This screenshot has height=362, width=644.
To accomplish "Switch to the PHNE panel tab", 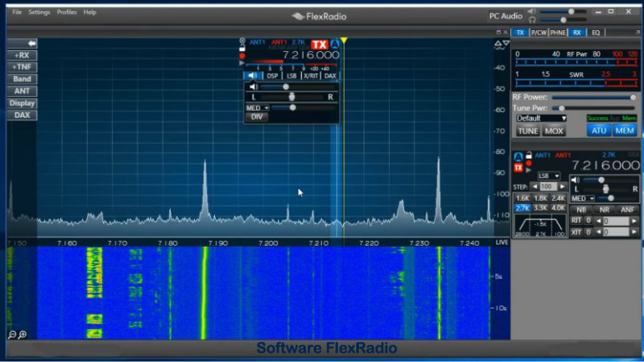I will [557, 33].
